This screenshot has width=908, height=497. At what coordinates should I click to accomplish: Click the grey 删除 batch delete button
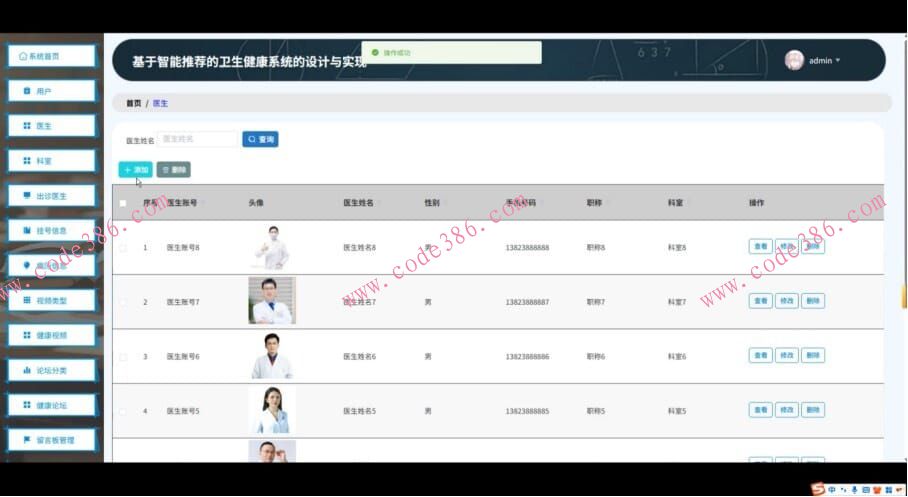[174, 170]
